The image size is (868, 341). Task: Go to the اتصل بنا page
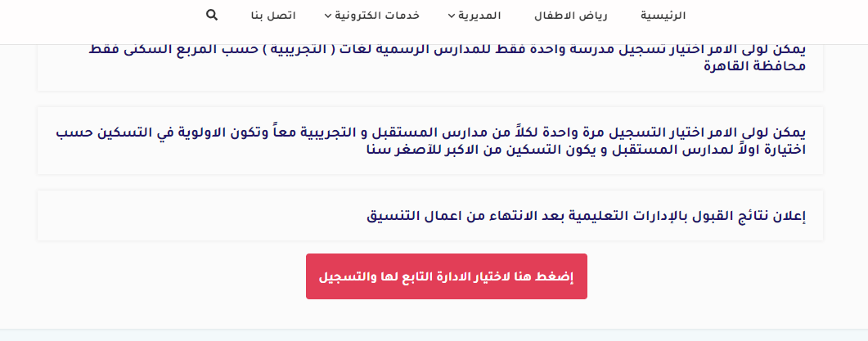(273, 16)
